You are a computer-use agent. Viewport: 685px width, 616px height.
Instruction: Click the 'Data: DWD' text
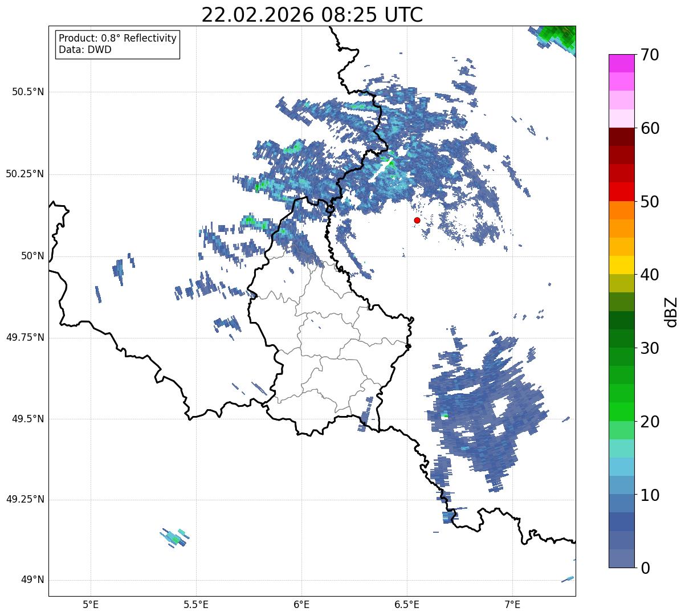pos(85,50)
